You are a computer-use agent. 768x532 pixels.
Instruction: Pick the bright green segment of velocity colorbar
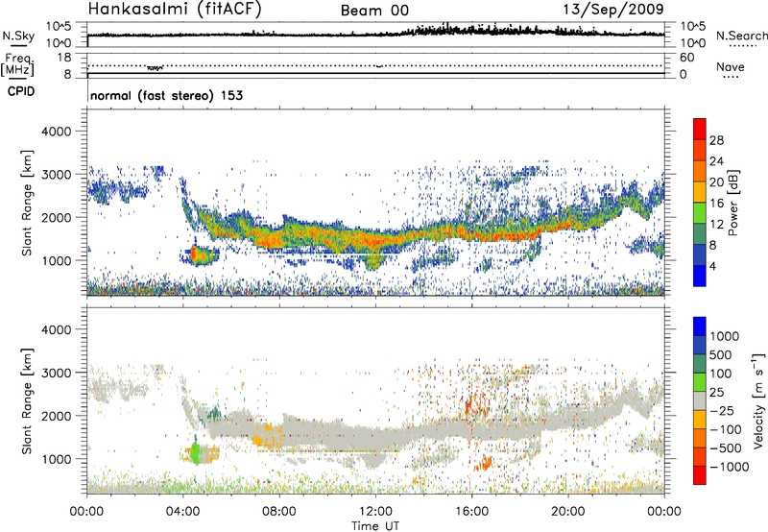(700, 382)
